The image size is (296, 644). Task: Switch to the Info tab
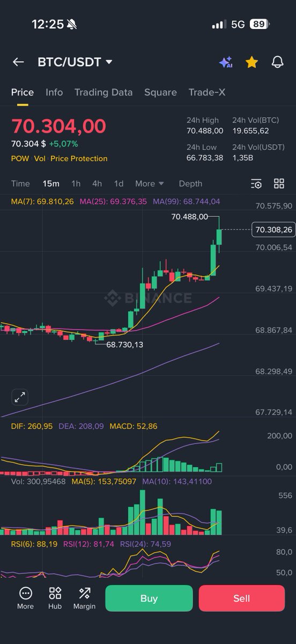coord(54,92)
